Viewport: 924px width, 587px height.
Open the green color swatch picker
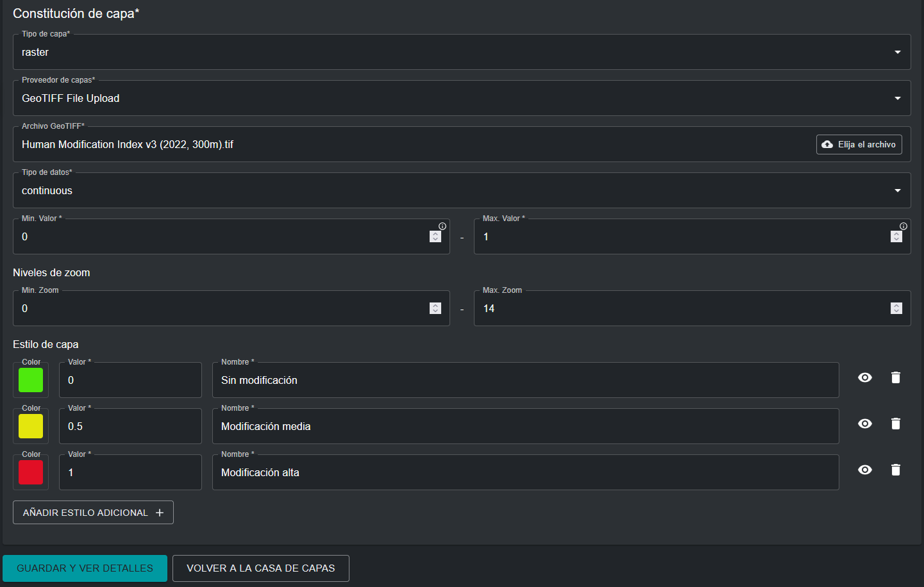click(31, 380)
